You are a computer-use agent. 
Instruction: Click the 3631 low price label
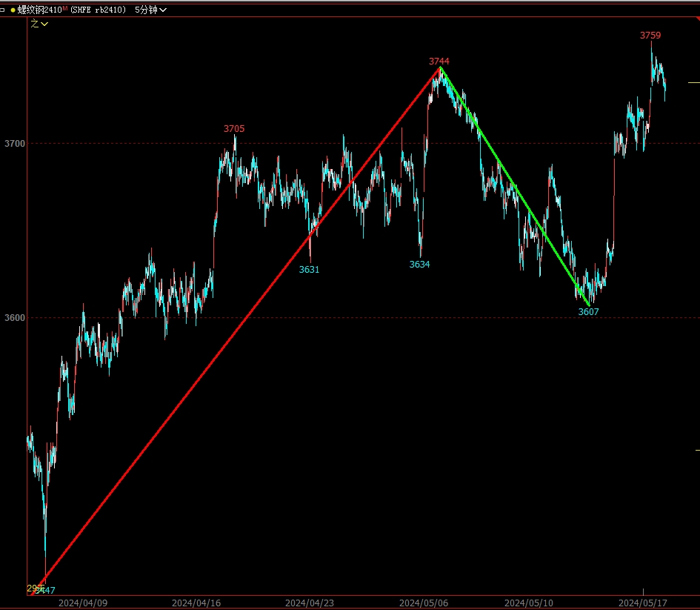[x=309, y=269]
